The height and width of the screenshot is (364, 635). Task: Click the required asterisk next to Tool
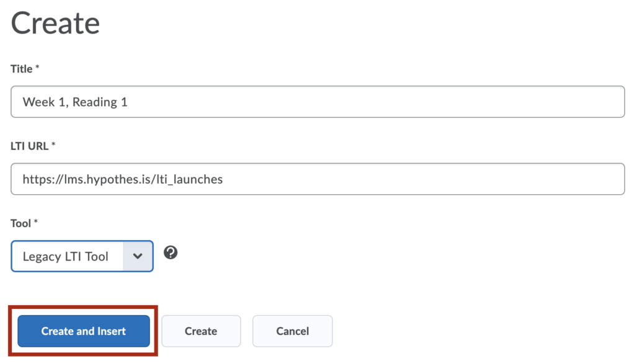pos(35,221)
